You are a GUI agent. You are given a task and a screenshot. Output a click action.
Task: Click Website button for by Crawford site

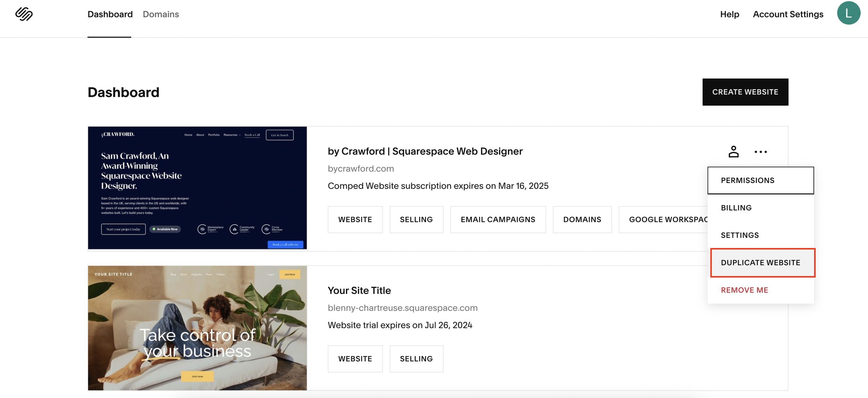pos(355,219)
